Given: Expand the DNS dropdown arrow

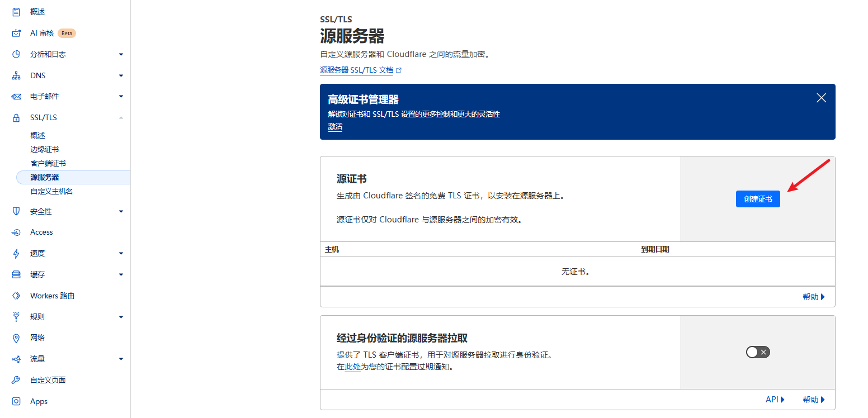Looking at the screenshot, I should point(121,75).
